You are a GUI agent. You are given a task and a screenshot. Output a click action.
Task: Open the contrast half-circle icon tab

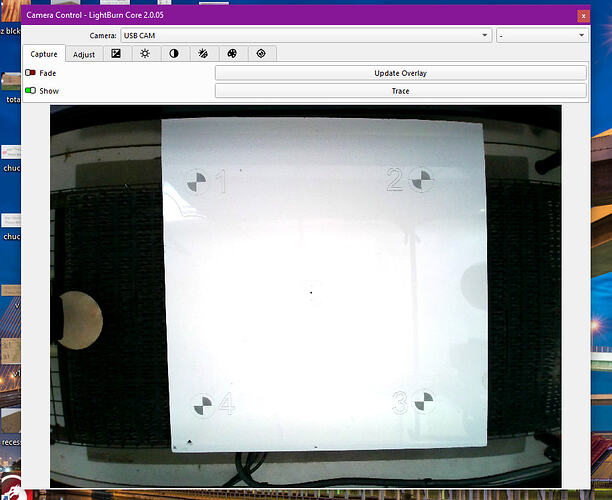coord(174,53)
